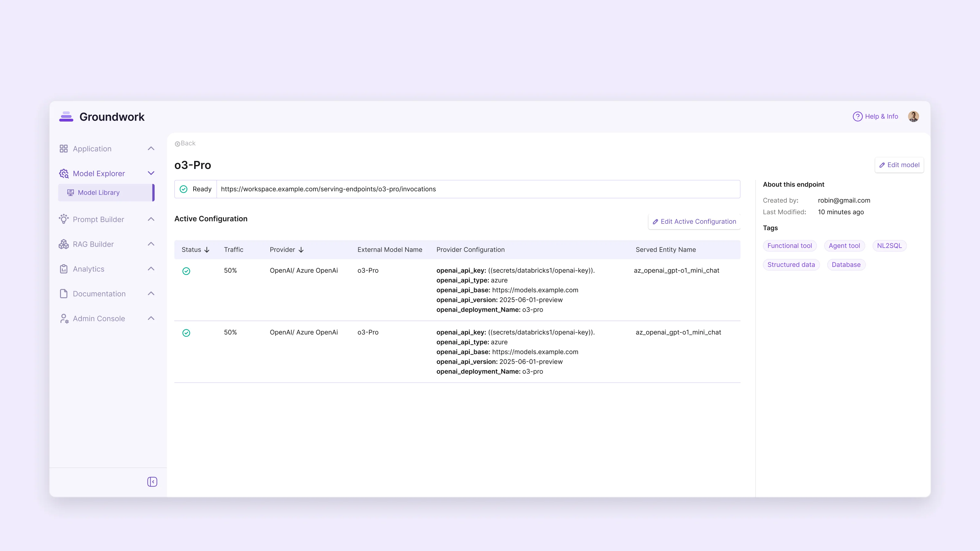Open the Admin Console menu item
This screenshot has width=980, height=551.
(107, 319)
